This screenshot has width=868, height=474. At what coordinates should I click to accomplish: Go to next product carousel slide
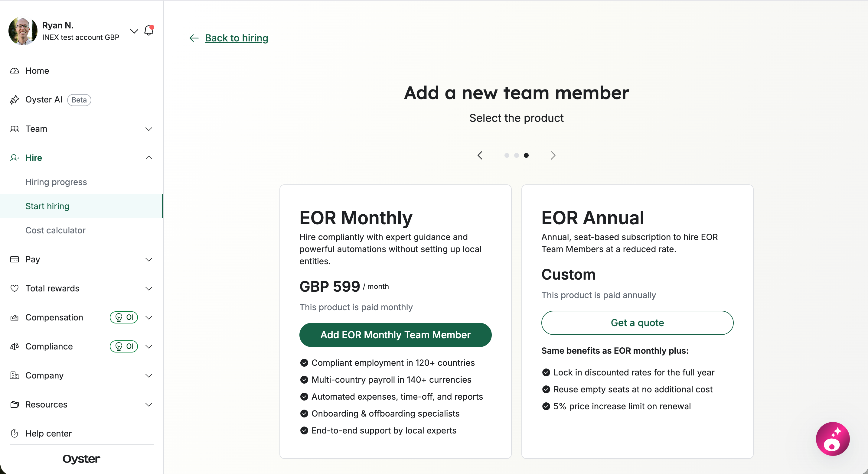pos(553,155)
